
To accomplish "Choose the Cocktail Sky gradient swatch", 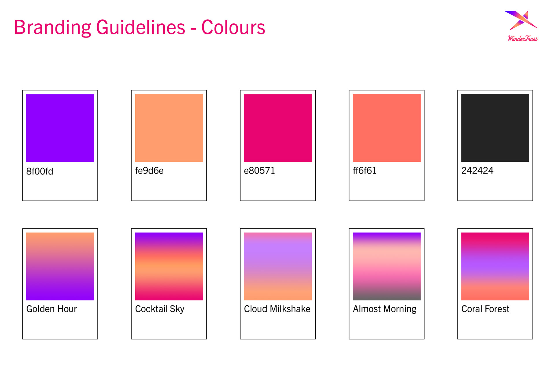I will pyautogui.click(x=169, y=266).
